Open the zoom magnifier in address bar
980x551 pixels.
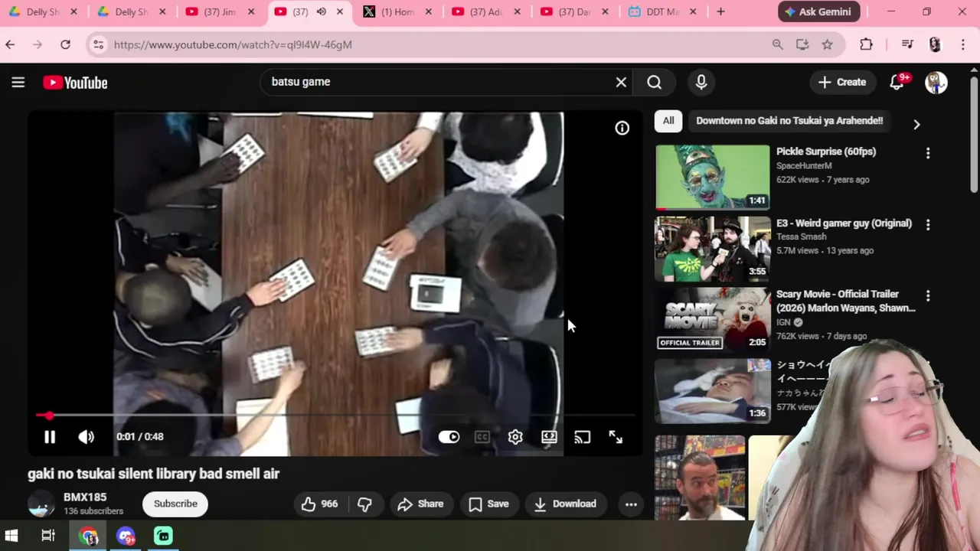[x=777, y=44]
